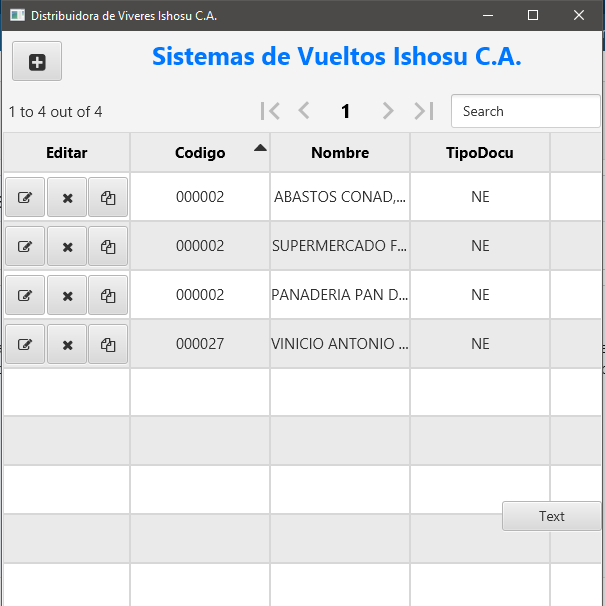605x606 pixels.
Task: Go to previous page arrow
Action: click(x=304, y=111)
